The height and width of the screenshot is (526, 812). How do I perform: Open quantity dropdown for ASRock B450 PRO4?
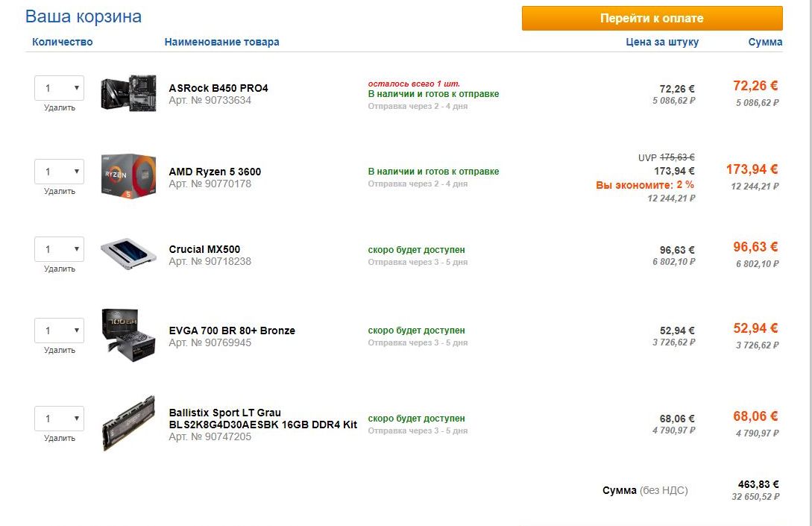pyautogui.click(x=60, y=88)
